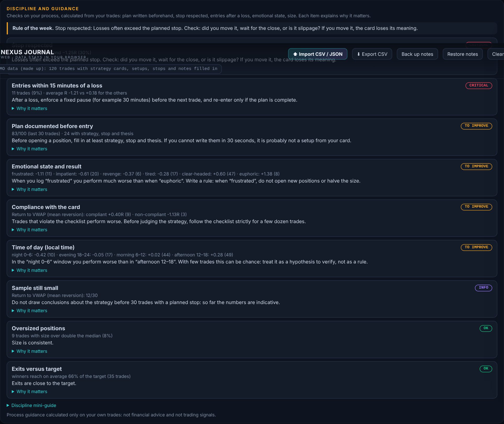The image size is (504, 424).
Task: Click the NEXUS JOURNAL logo title
Action: (x=27, y=52)
